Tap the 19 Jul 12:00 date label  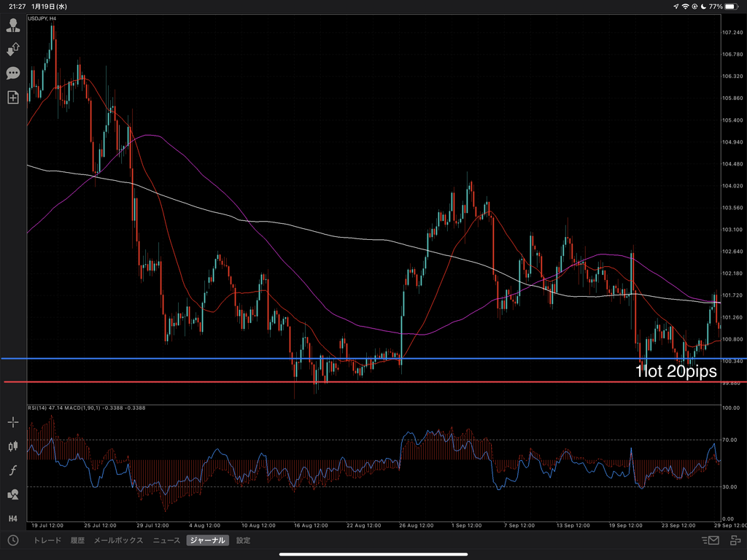[47, 526]
